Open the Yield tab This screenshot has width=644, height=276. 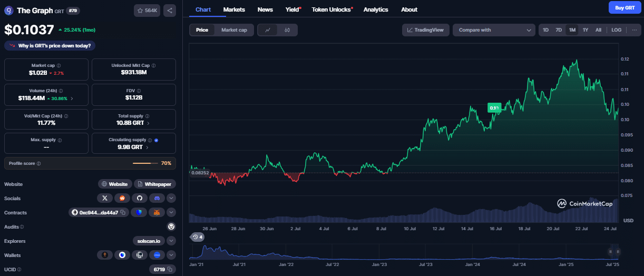tap(292, 9)
